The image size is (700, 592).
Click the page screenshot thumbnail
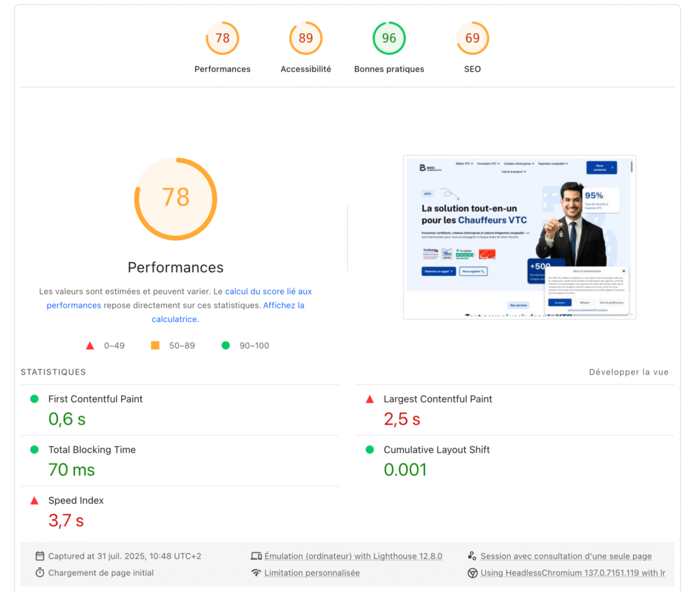[x=520, y=236]
